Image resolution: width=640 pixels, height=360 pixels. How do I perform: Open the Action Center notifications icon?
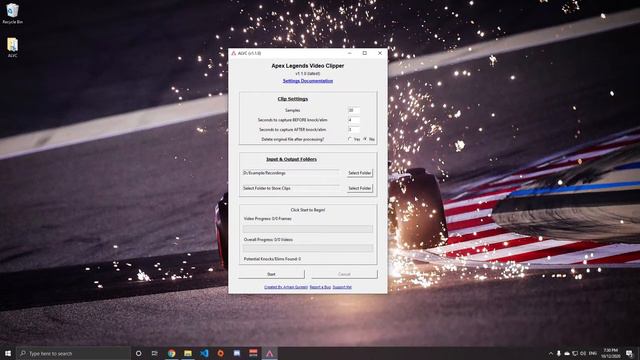tap(630, 353)
